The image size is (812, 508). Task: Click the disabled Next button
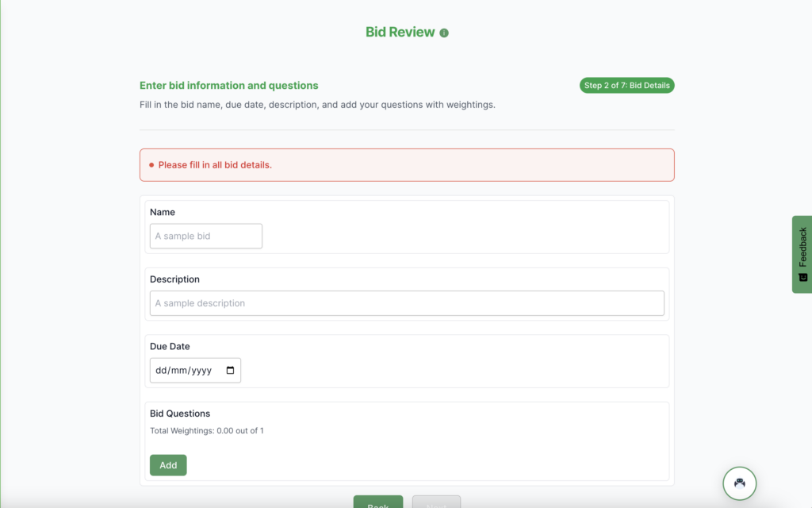(436, 503)
